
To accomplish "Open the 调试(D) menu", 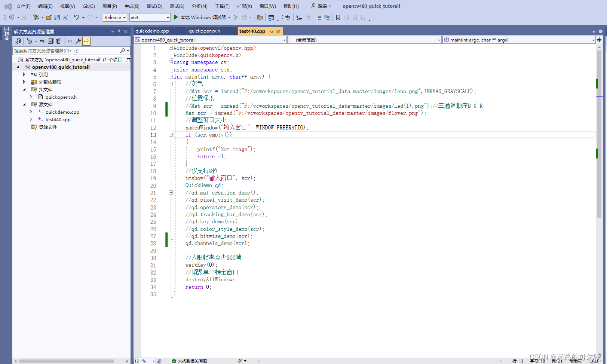I will [154, 6].
